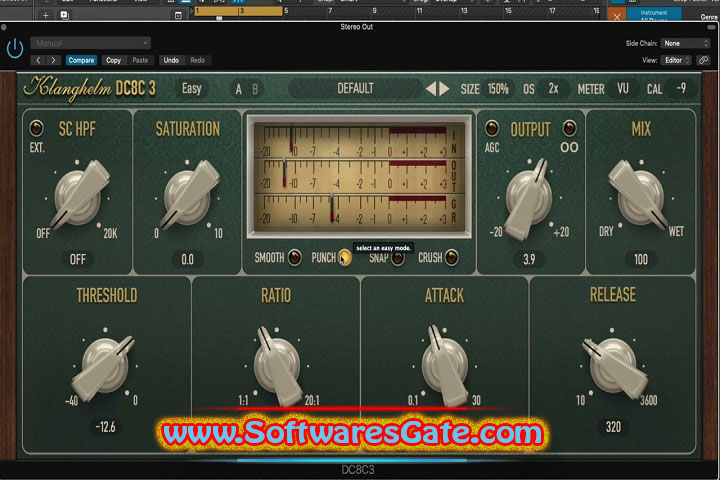Click the OUTPUT gain knob
The image size is (720, 480).
(529, 198)
